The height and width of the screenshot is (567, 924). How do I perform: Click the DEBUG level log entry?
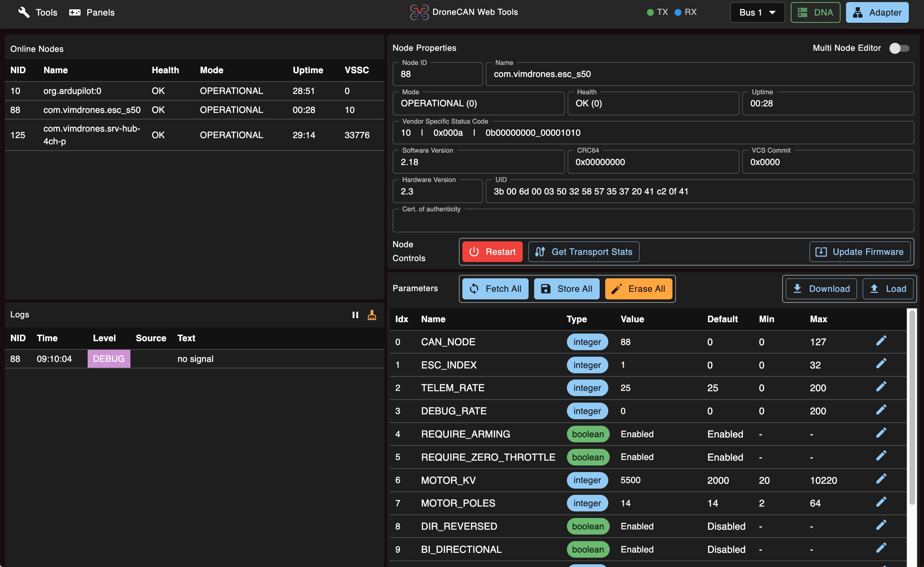click(x=109, y=359)
